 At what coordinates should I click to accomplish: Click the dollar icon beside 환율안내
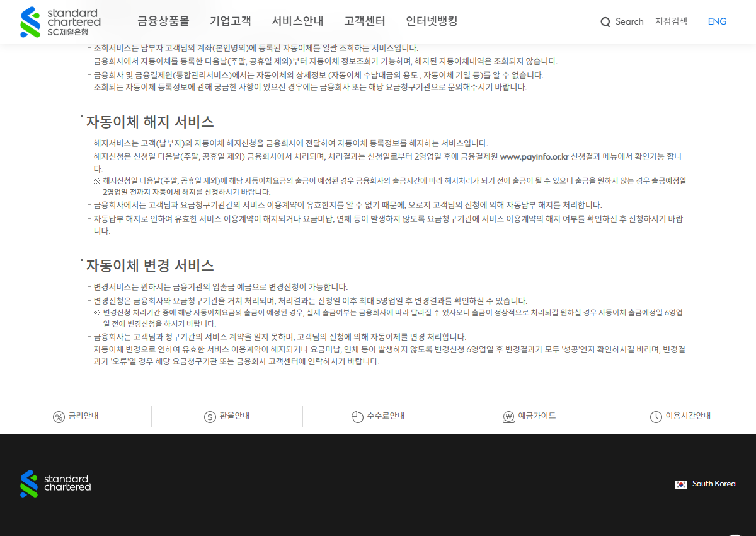click(x=210, y=417)
